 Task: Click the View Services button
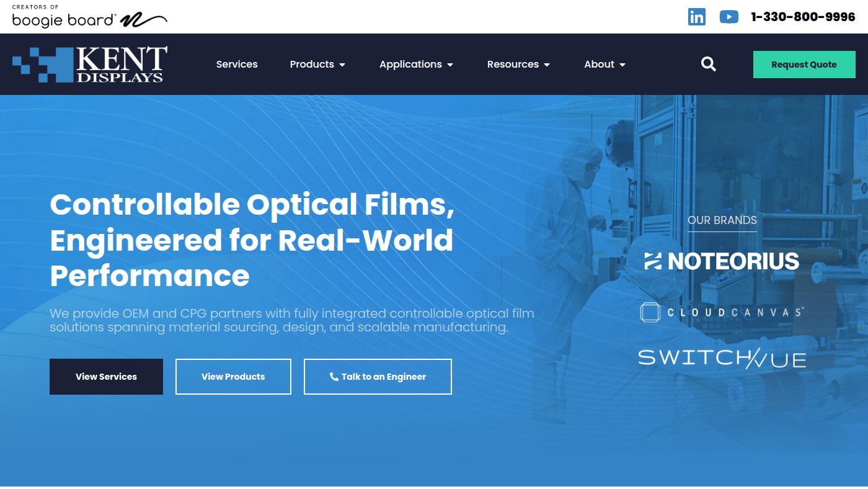pyautogui.click(x=106, y=377)
